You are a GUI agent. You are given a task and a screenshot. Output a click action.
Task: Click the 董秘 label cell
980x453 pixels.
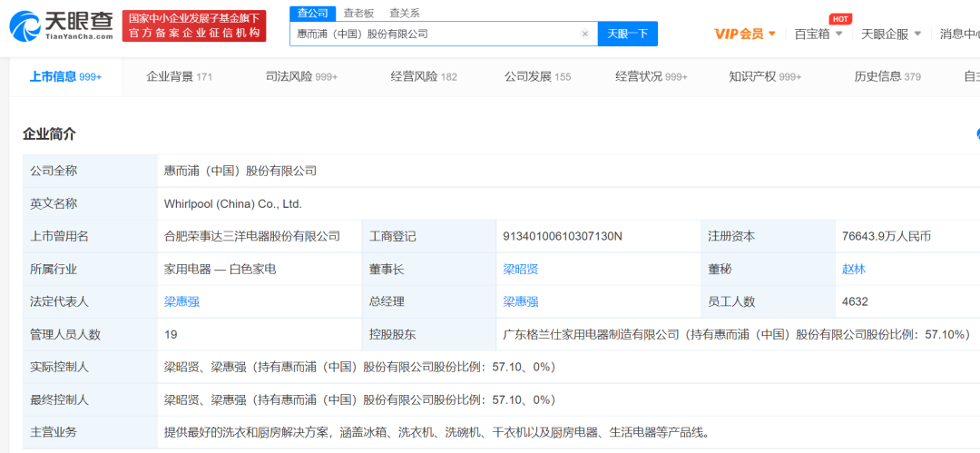[x=769, y=269]
